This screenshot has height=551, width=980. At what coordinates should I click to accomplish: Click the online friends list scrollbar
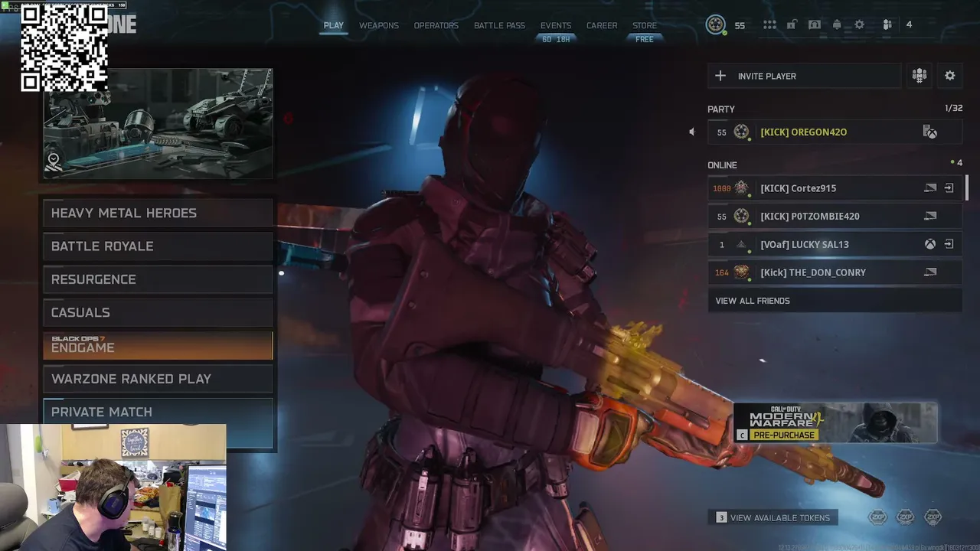click(x=966, y=187)
